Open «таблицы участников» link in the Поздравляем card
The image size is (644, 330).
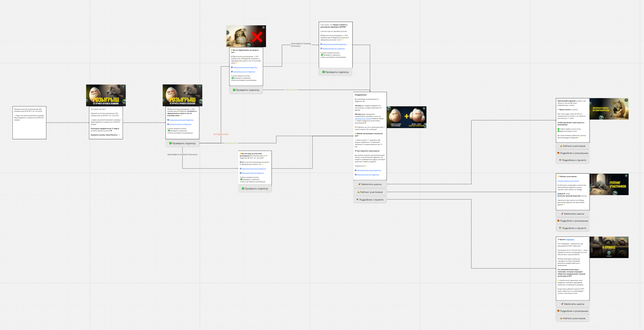pyautogui.click(x=363, y=119)
